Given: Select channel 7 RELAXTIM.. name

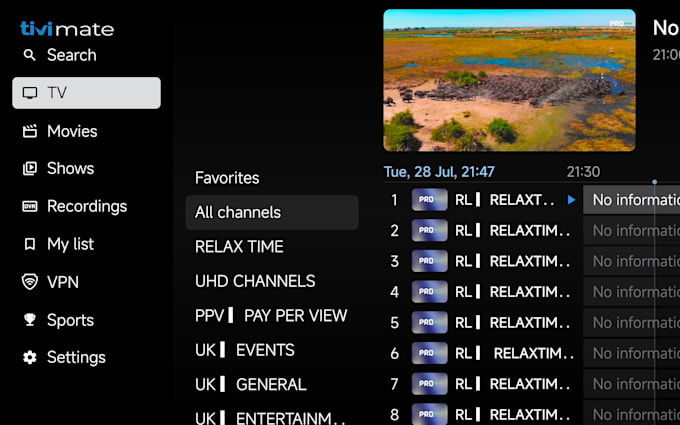Looking at the screenshot, I should pos(513,384).
